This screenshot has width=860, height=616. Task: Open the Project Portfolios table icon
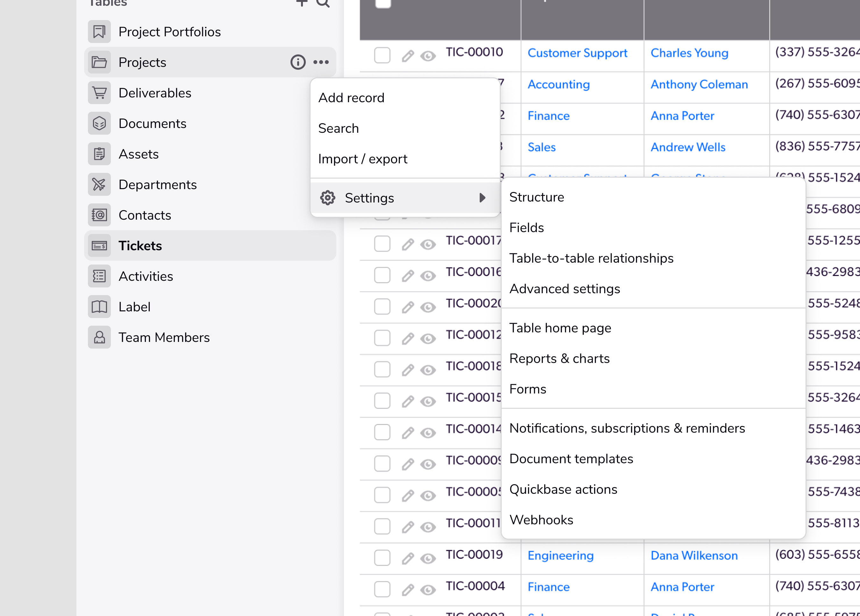tap(99, 32)
